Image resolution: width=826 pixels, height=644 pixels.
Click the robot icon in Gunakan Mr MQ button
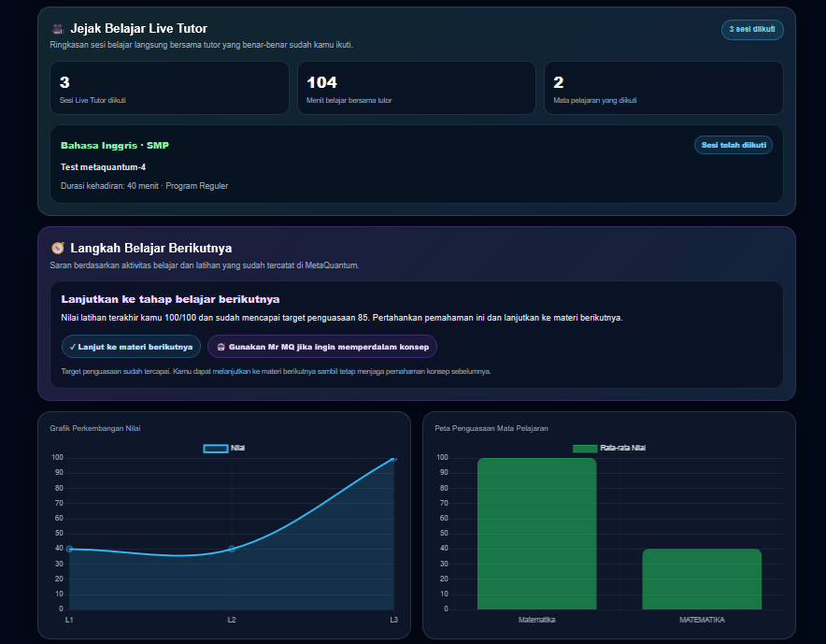(x=221, y=347)
